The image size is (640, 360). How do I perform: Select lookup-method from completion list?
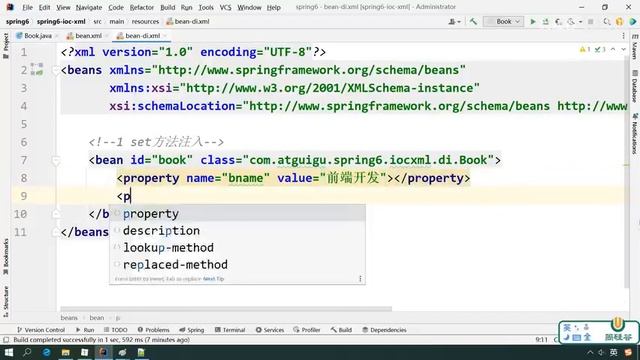point(237,248)
